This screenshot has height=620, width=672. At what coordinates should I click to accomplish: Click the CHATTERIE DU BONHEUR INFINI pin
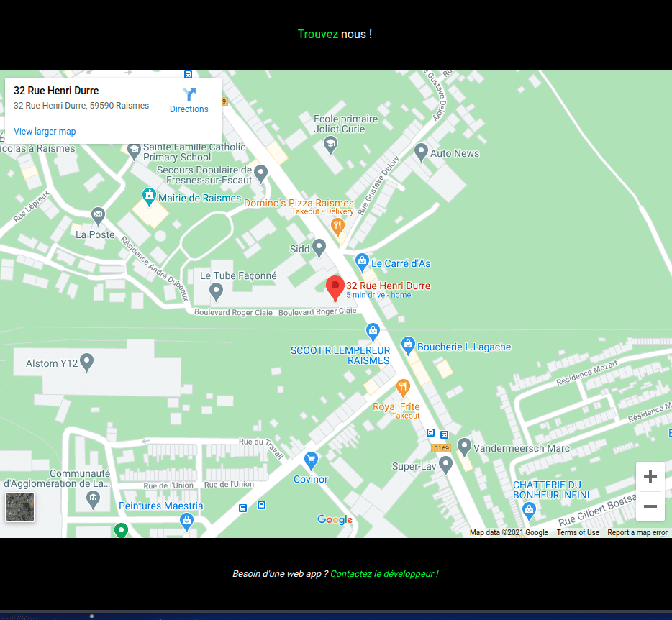point(529,511)
